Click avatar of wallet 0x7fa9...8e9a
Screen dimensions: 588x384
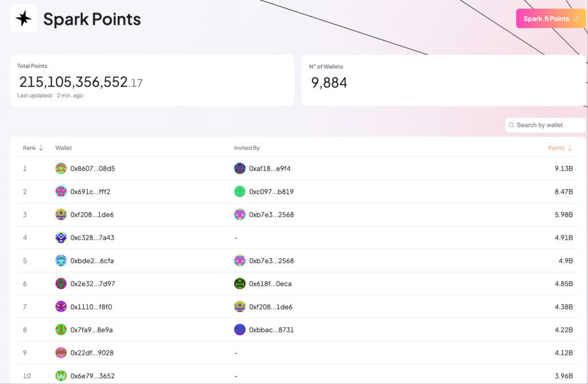click(x=61, y=329)
